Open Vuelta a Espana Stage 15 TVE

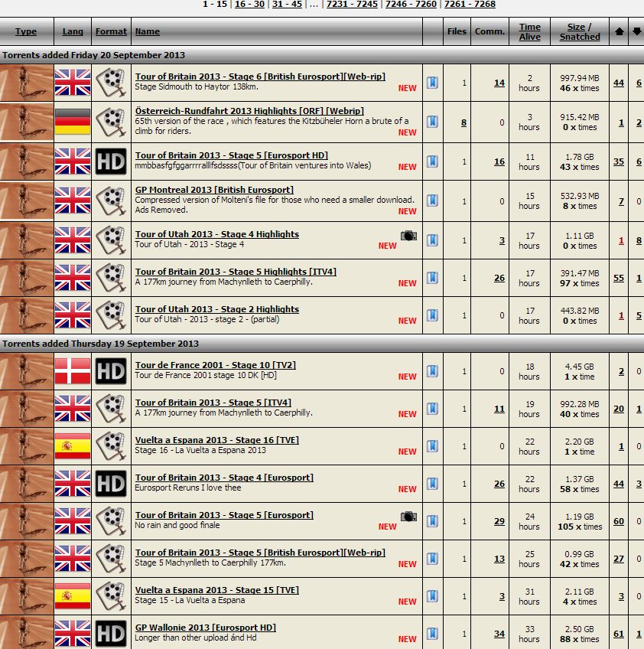point(217,590)
